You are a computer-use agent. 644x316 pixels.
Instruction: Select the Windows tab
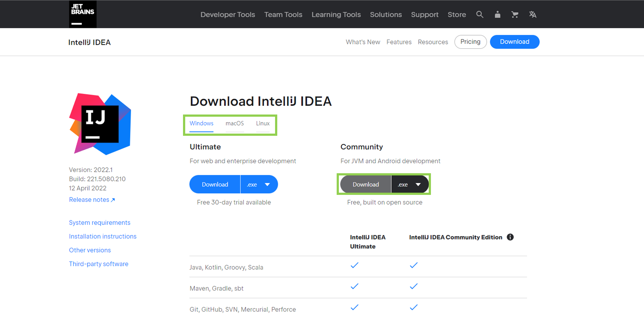point(201,124)
